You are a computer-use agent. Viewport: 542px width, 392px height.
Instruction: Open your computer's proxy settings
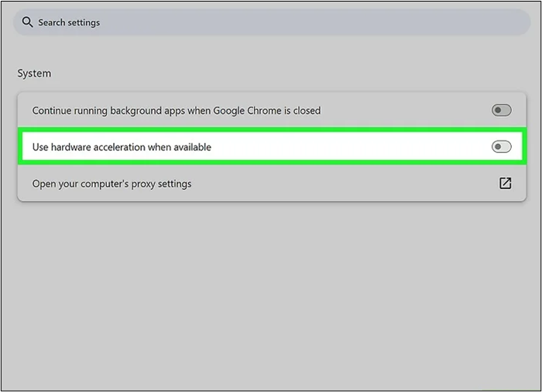coord(111,184)
